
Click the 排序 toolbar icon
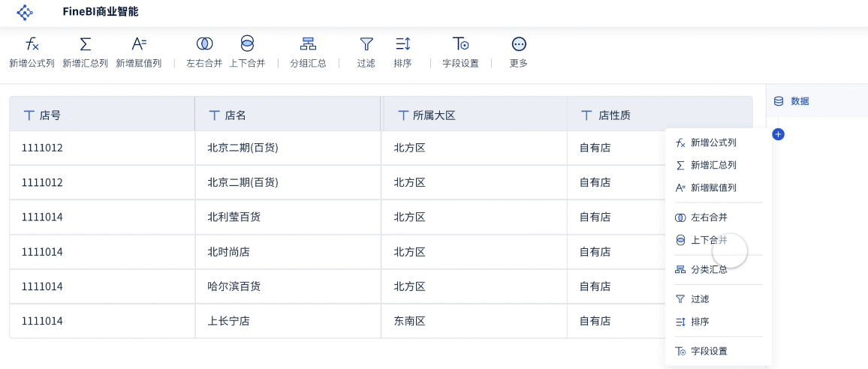coord(402,43)
